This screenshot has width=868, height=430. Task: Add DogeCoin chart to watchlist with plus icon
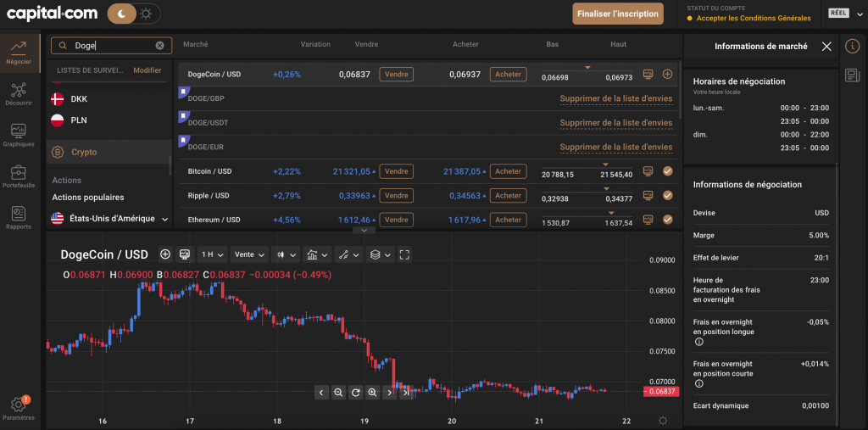pos(165,254)
